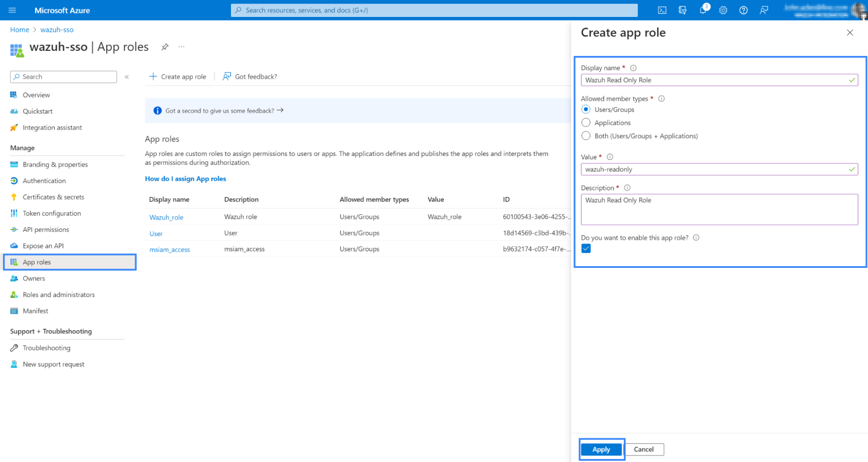Click the feedback banner arrow
This screenshot has width=868, height=462.
[280, 110]
